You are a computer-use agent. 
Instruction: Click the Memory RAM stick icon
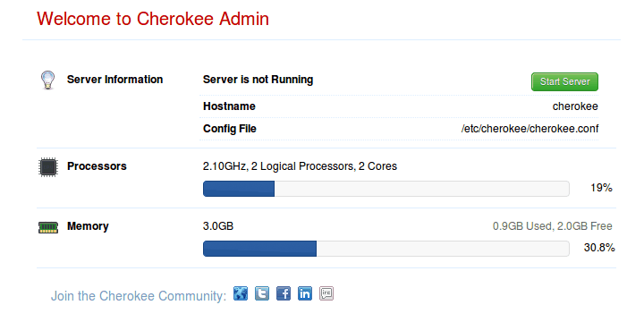click(x=48, y=227)
